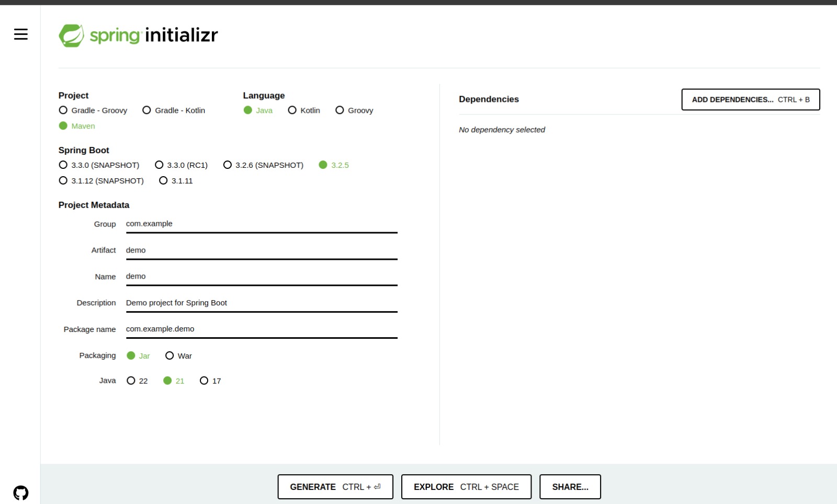Screen dimensions: 837x504
Task: Select Kotlin as the language
Action: 292,110
